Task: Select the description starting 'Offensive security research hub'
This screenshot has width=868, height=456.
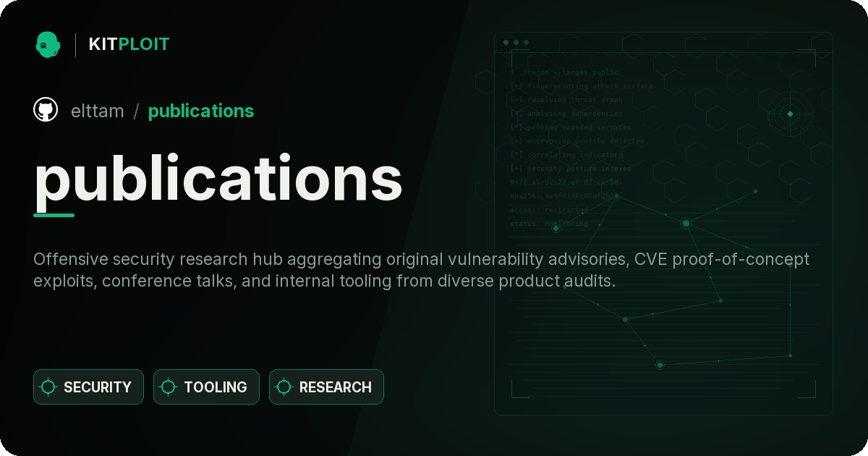Action: pos(422,270)
